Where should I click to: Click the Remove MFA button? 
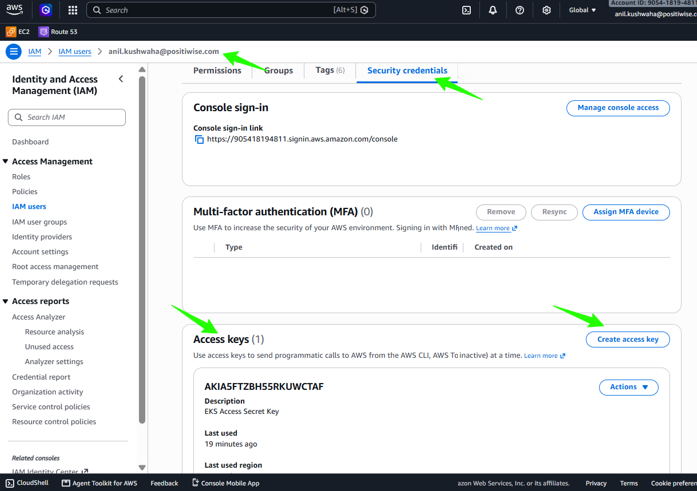[x=501, y=212]
